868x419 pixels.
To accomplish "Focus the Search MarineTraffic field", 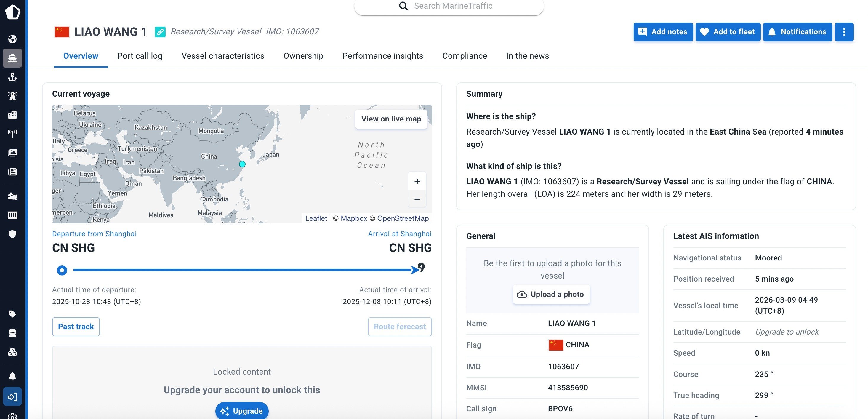I will 453,6.
